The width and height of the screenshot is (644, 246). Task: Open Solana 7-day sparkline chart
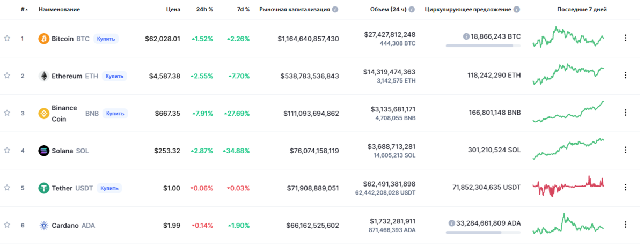[569, 149]
